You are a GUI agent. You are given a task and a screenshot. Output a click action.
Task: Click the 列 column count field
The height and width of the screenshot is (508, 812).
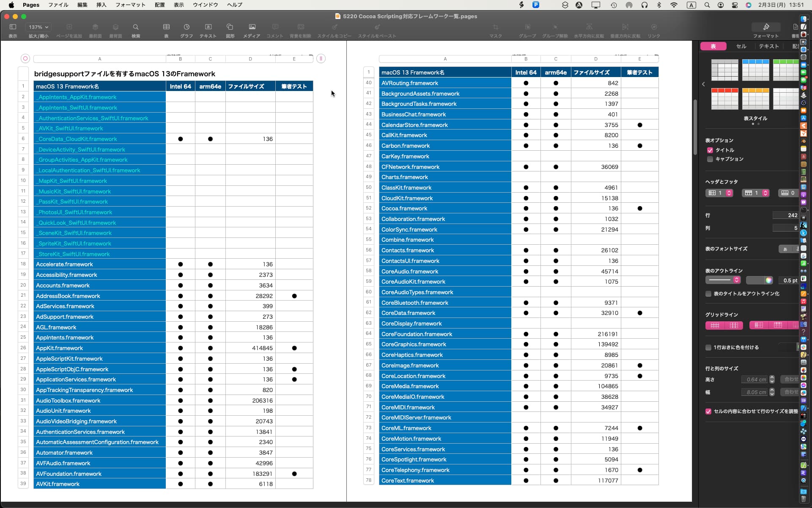coord(785,228)
